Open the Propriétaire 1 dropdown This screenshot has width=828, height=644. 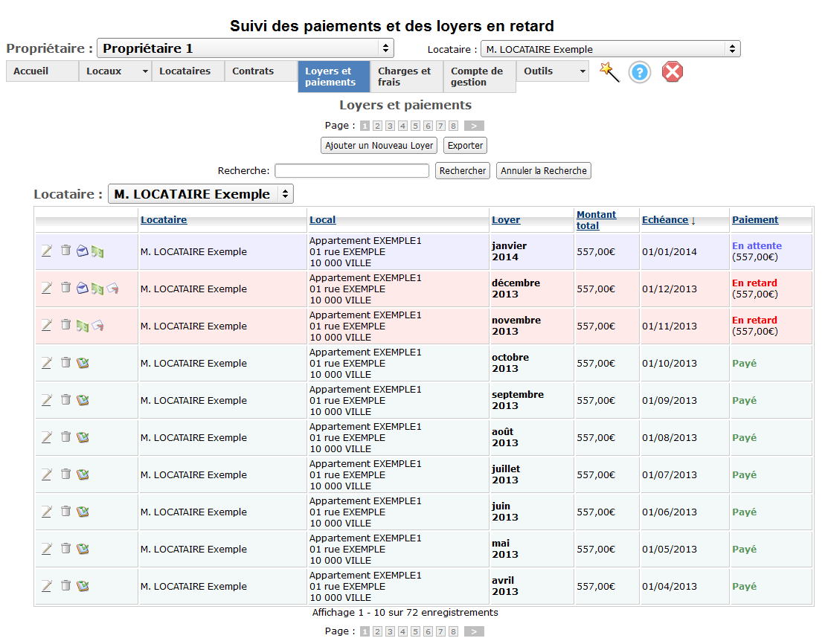click(245, 48)
